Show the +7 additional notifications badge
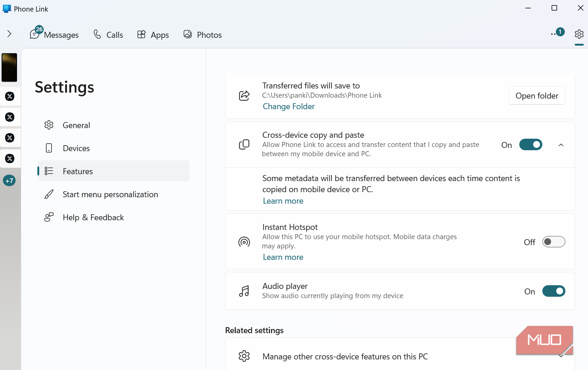 coord(9,181)
